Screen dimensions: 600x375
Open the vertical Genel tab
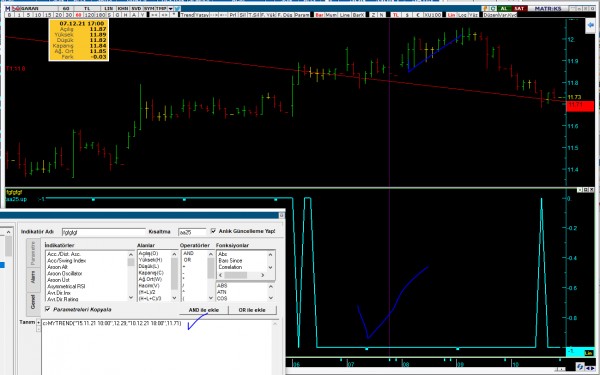(x=33, y=304)
